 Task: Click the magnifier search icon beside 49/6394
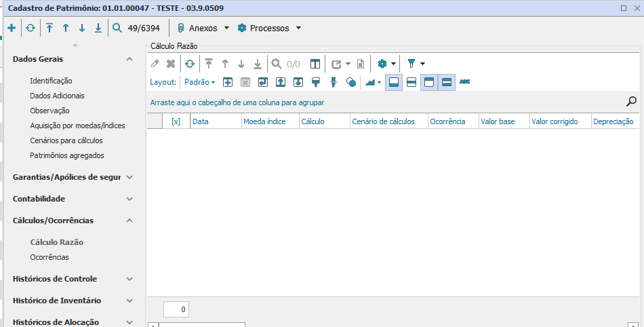(117, 28)
